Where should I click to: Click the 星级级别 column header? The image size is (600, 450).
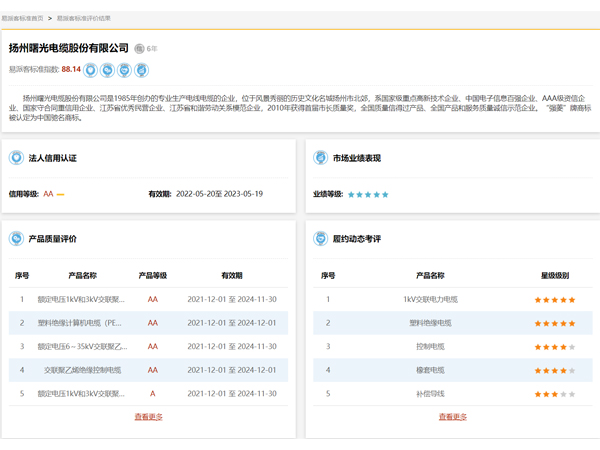(555, 276)
